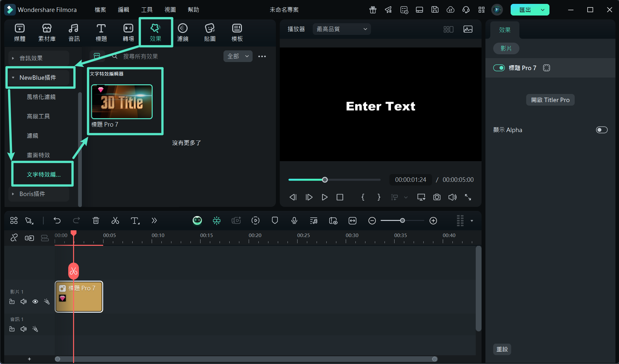This screenshot has width=619, height=364.
Task: Toggle visibility eye of 影片 1 track
Action: [35, 302]
